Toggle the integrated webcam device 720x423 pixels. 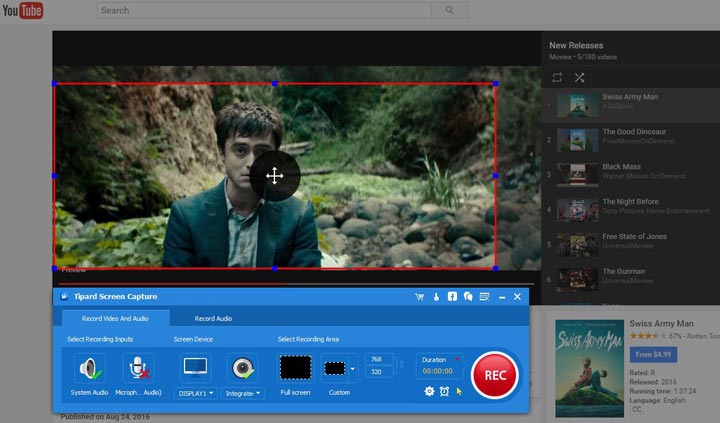coord(242,367)
